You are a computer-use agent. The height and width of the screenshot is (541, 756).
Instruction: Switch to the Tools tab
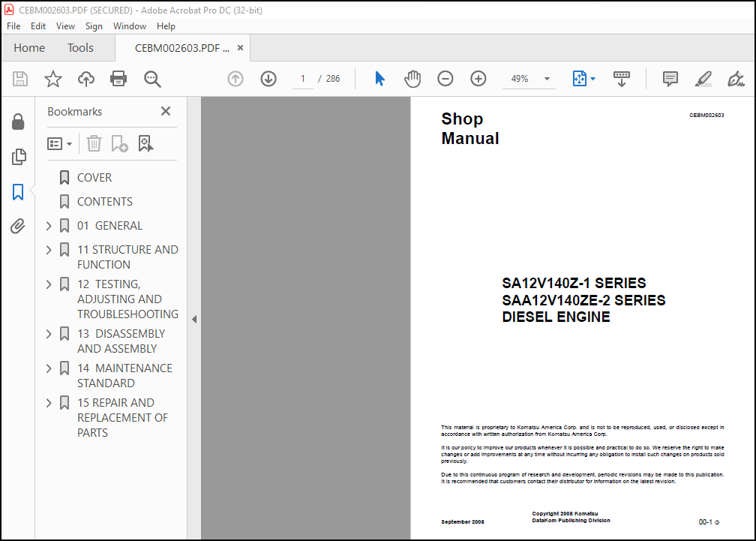(80, 48)
